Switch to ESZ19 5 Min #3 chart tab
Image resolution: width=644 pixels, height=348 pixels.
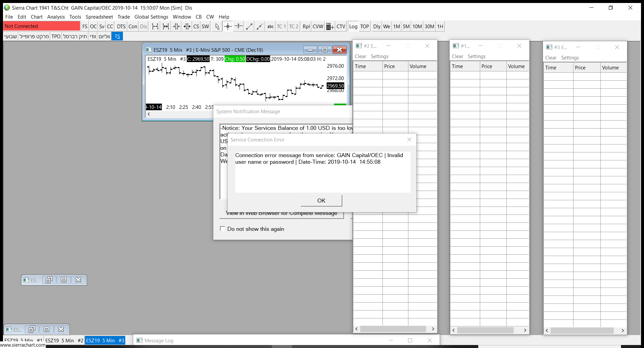click(105, 340)
